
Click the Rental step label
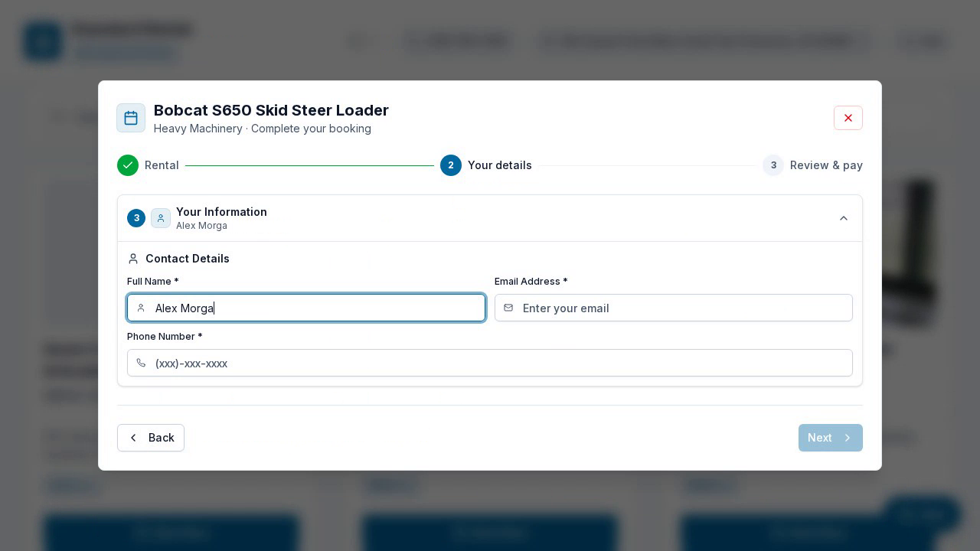(x=162, y=165)
